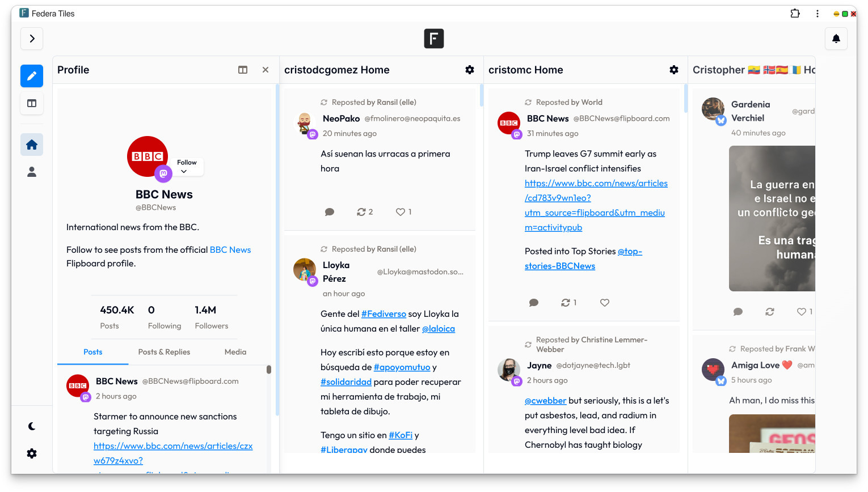The image size is (868, 492).
Task: Toggle Profile panel column layout icon
Action: tap(243, 70)
